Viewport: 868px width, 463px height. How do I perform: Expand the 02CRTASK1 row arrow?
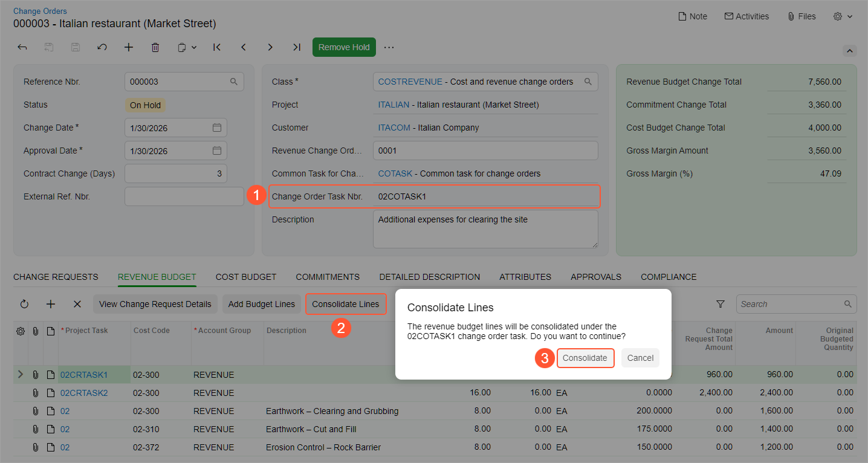[21, 375]
